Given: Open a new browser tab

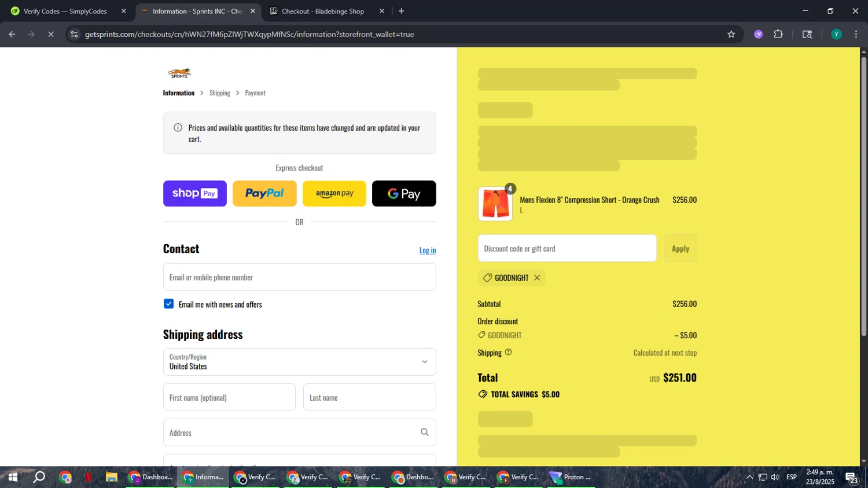Looking at the screenshot, I should tap(402, 11).
